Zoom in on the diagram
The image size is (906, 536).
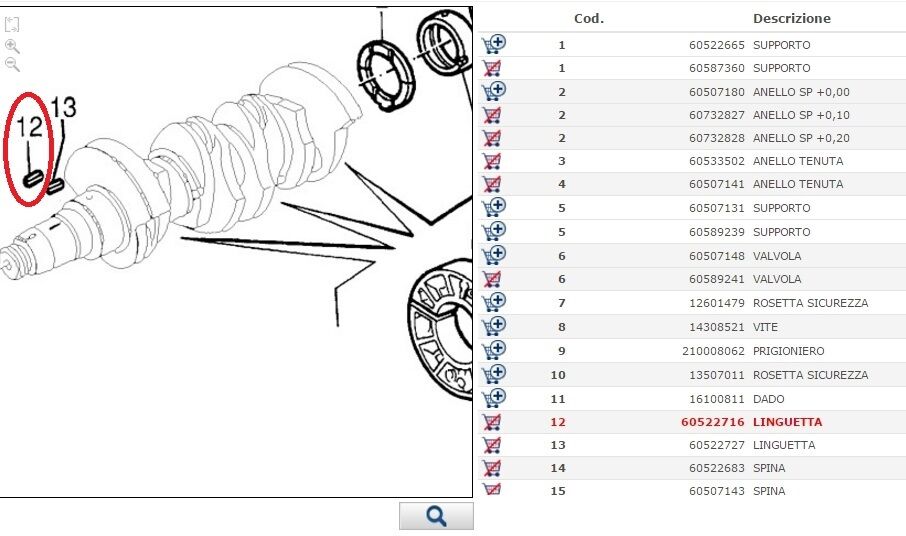point(12,46)
